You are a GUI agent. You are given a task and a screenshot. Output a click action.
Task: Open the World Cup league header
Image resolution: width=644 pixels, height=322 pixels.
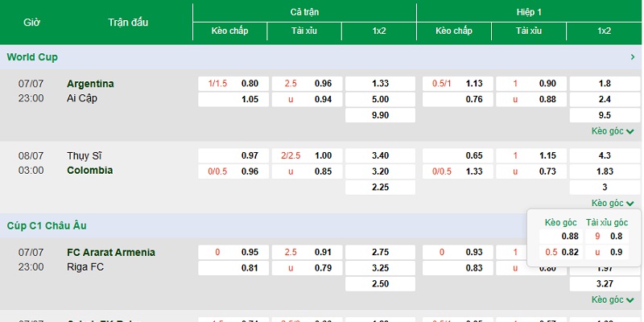[32, 57]
